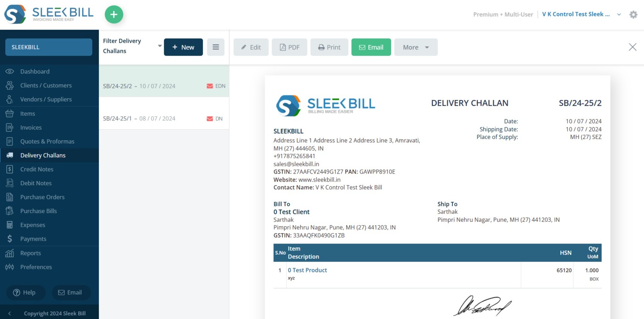
Task: Click the signature image on challan
Action: (482, 306)
